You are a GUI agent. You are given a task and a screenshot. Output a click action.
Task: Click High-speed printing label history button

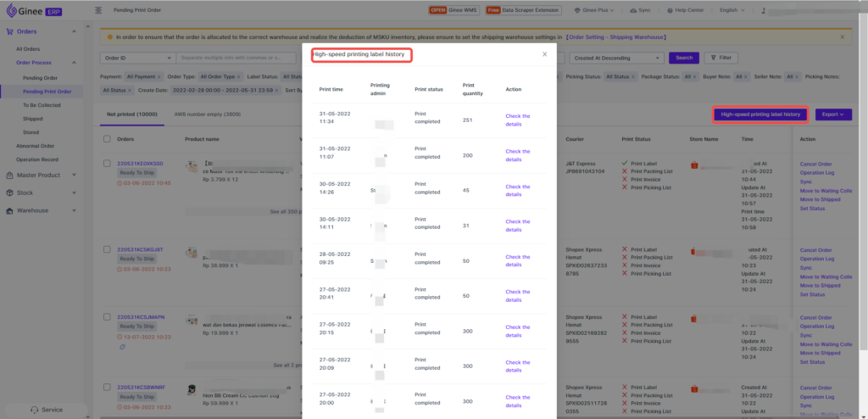coord(760,115)
